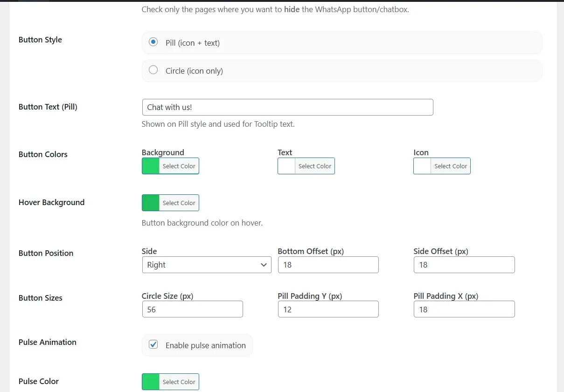Click the Pulse Color green swatch
The width and height of the screenshot is (564, 392).
click(x=151, y=382)
